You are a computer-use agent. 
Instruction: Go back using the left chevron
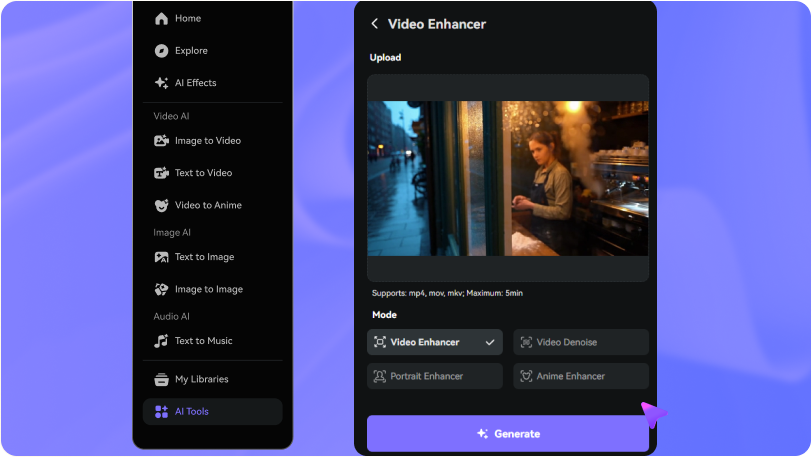[x=374, y=24]
